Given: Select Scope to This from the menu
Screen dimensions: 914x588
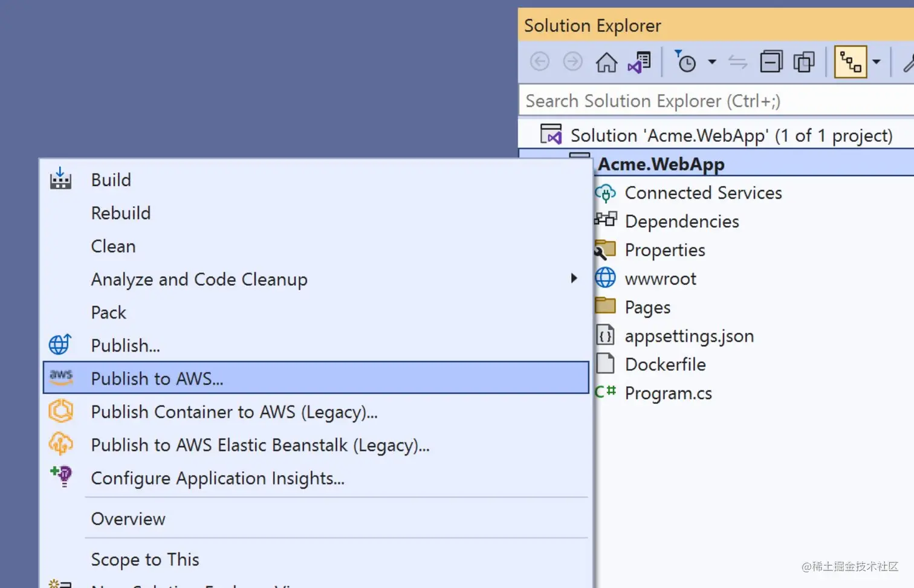Looking at the screenshot, I should pyautogui.click(x=145, y=559).
